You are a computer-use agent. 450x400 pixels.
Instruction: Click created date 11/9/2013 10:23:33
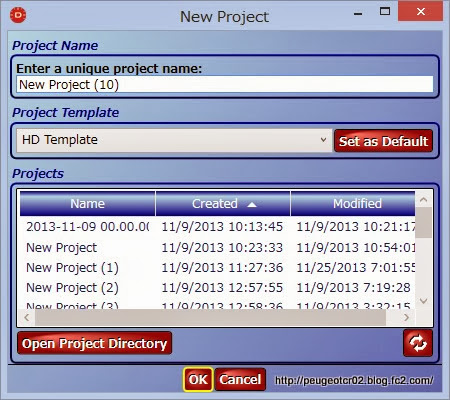222,248
